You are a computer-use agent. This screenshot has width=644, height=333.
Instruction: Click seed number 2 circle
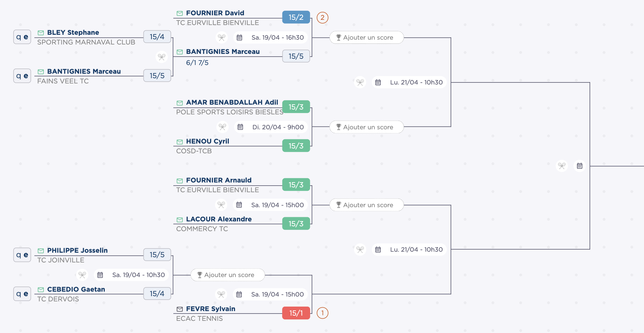(x=322, y=17)
